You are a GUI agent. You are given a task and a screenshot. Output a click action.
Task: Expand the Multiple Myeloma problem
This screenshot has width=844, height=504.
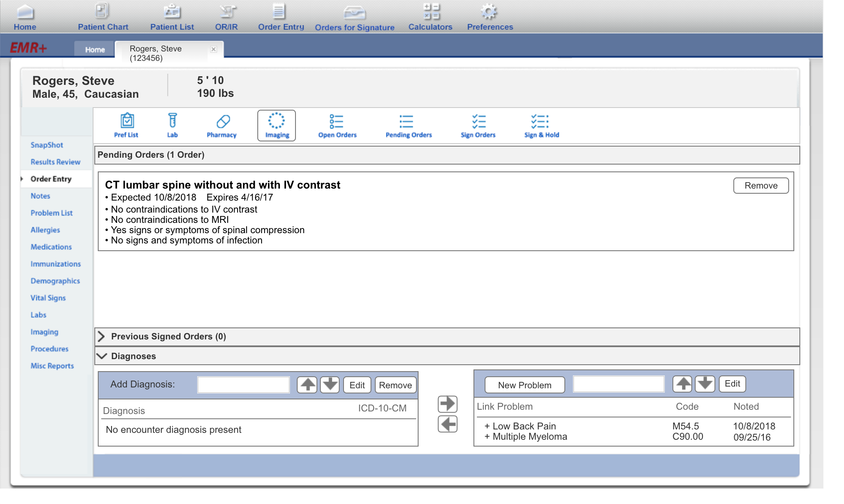[x=487, y=436]
